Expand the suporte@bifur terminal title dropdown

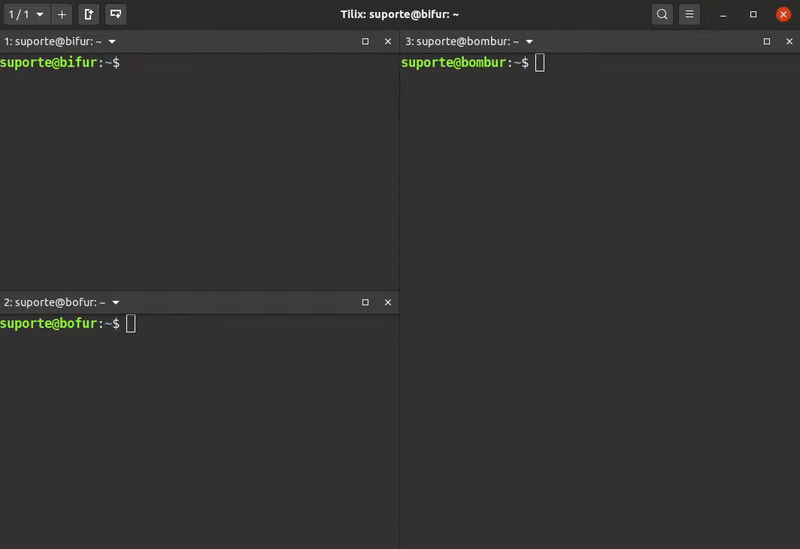(x=112, y=42)
